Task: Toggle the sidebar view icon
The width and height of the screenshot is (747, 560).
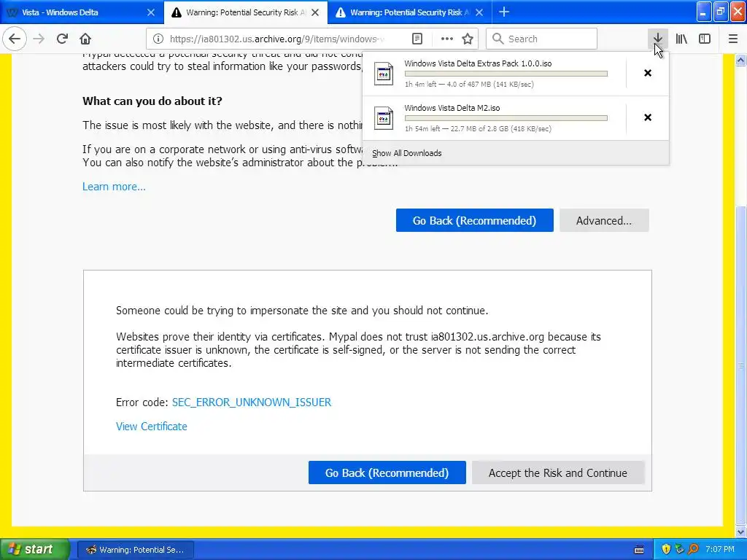Action: (x=705, y=39)
